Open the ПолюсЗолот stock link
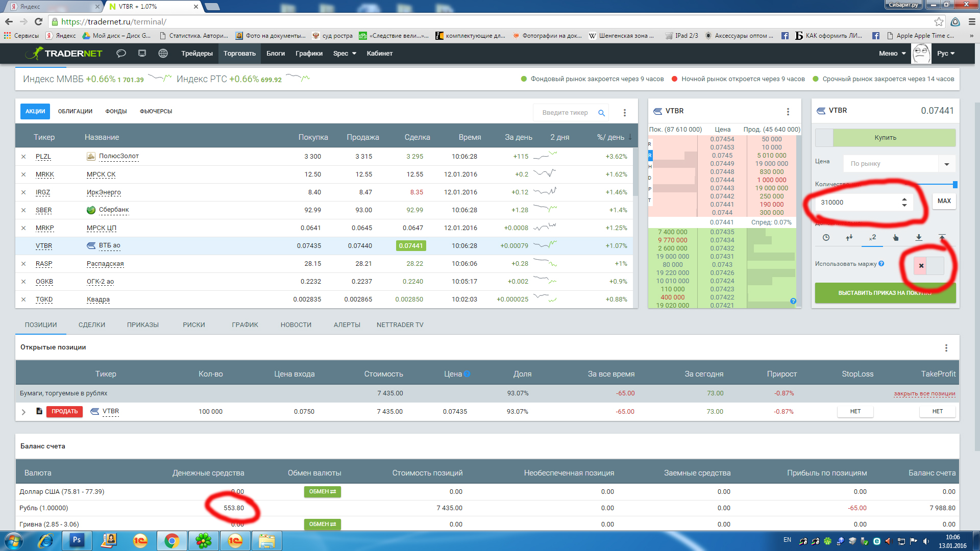This screenshot has height=551, width=980. [119, 156]
